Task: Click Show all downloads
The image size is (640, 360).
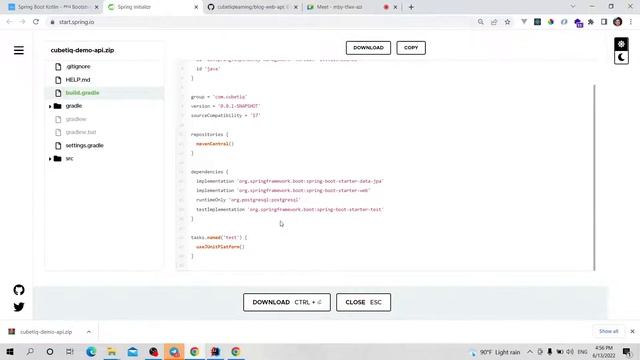Action: (x=609, y=331)
